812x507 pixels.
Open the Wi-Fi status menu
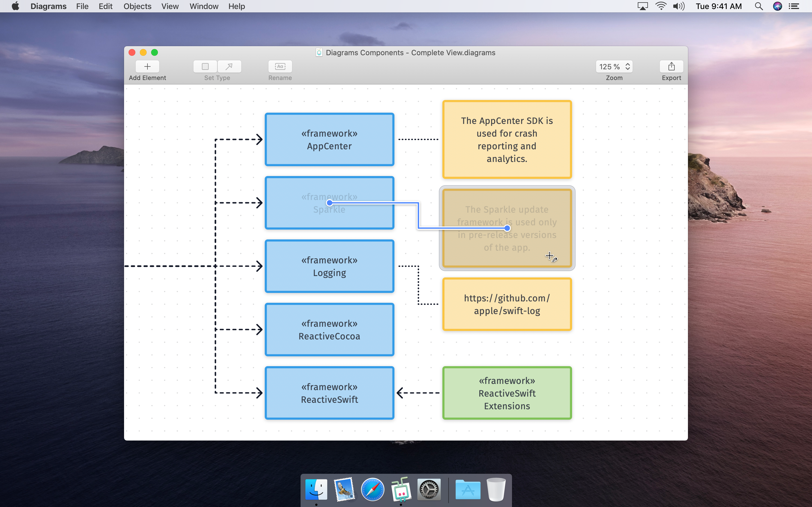pyautogui.click(x=661, y=6)
